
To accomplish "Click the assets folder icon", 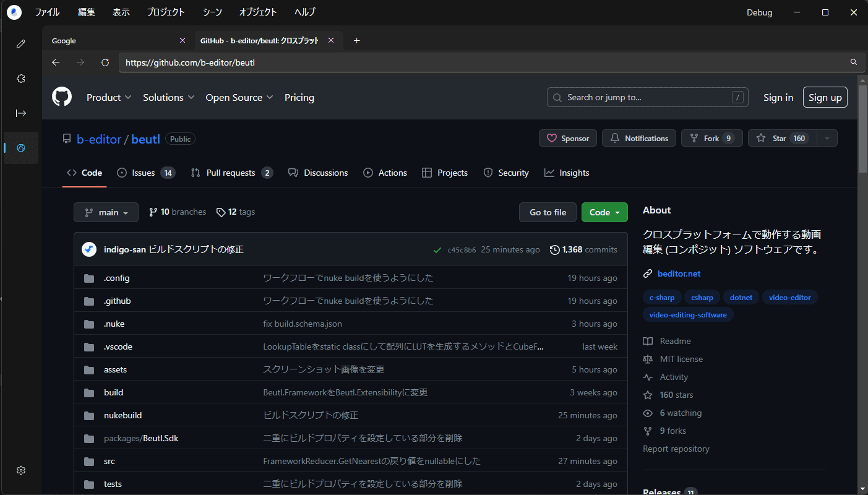I will pyautogui.click(x=89, y=369).
